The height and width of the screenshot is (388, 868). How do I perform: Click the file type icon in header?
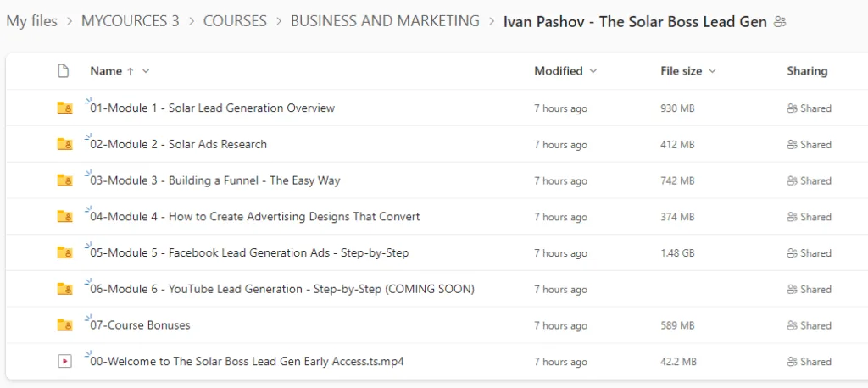point(63,71)
